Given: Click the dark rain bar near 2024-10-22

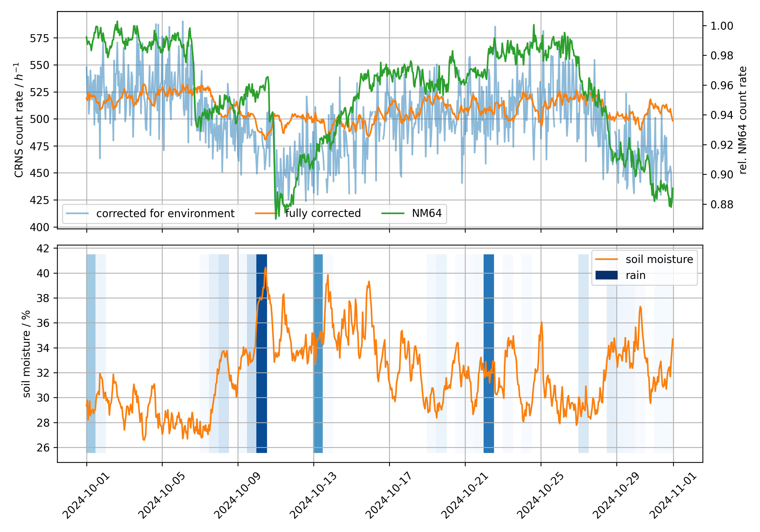Looking at the screenshot, I should [x=489, y=314].
